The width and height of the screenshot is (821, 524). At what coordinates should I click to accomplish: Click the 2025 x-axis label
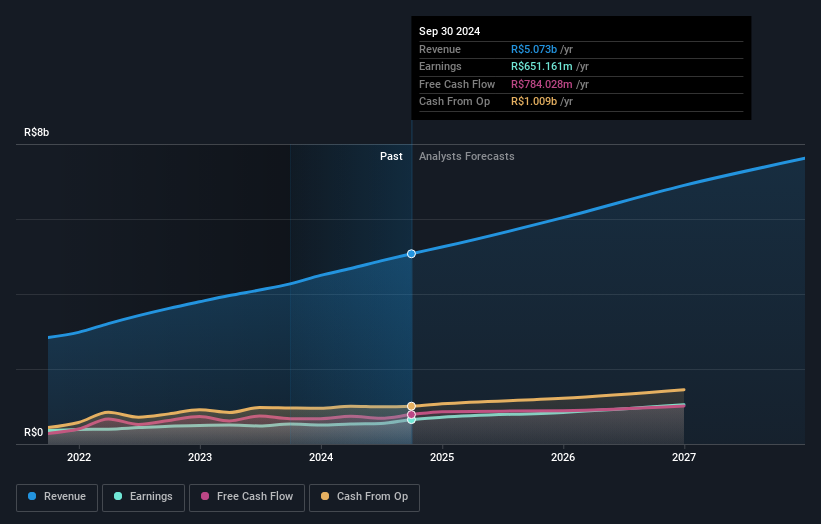coord(442,457)
